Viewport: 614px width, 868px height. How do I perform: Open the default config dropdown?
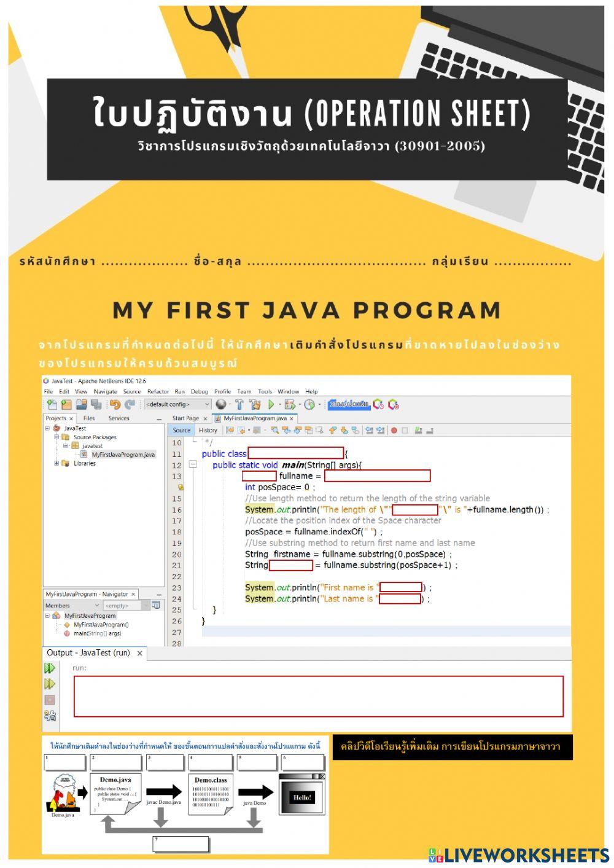click(x=207, y=404)
